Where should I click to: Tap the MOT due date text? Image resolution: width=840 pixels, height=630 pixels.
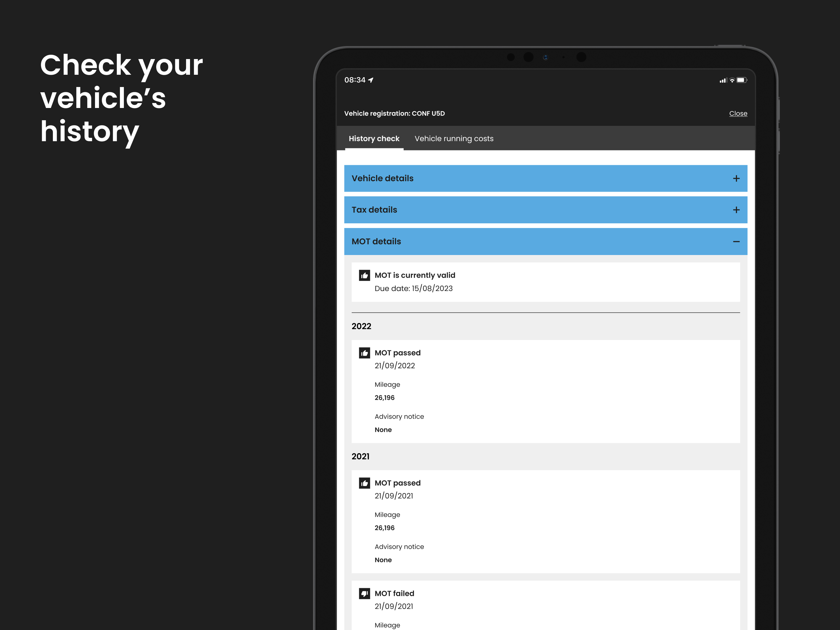point(413,289)
